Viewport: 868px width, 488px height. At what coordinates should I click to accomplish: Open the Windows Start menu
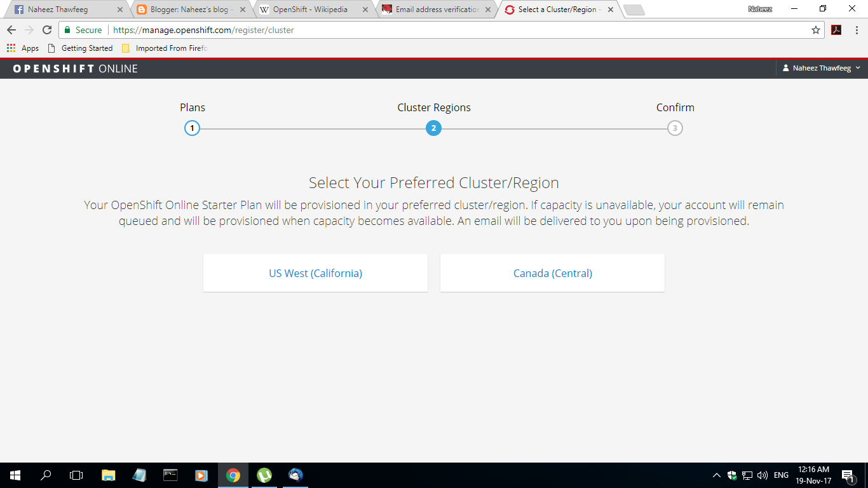[15, 475]
